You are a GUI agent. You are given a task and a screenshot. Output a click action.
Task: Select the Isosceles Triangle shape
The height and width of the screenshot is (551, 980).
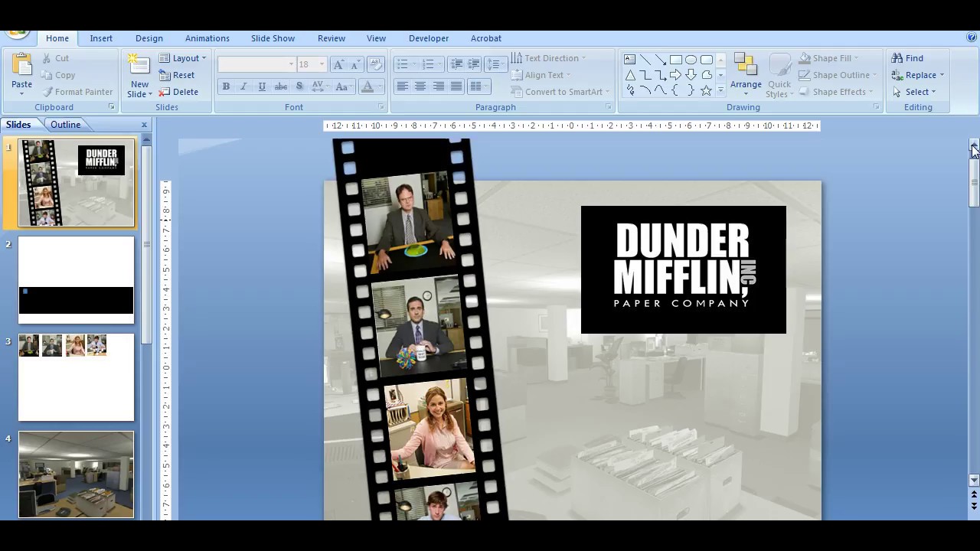coord(630,75)
